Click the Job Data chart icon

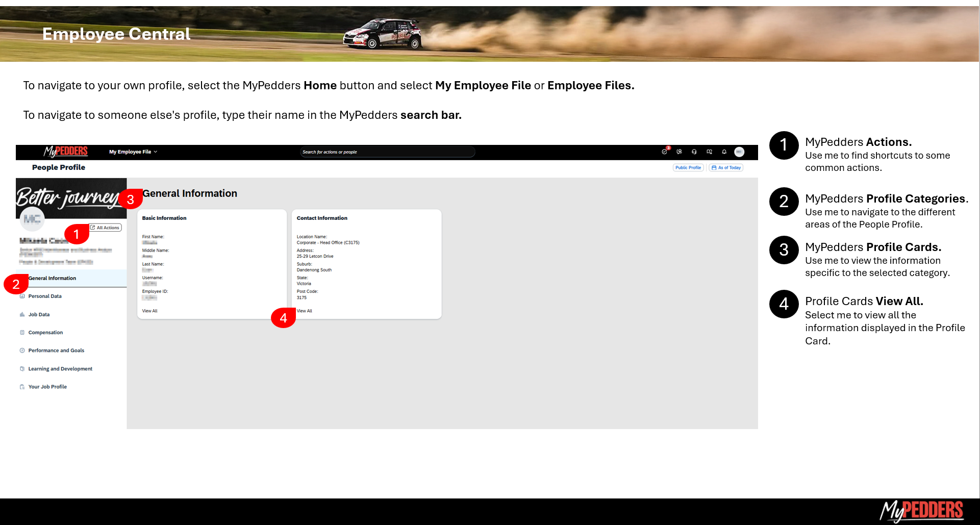coord(22,315)
